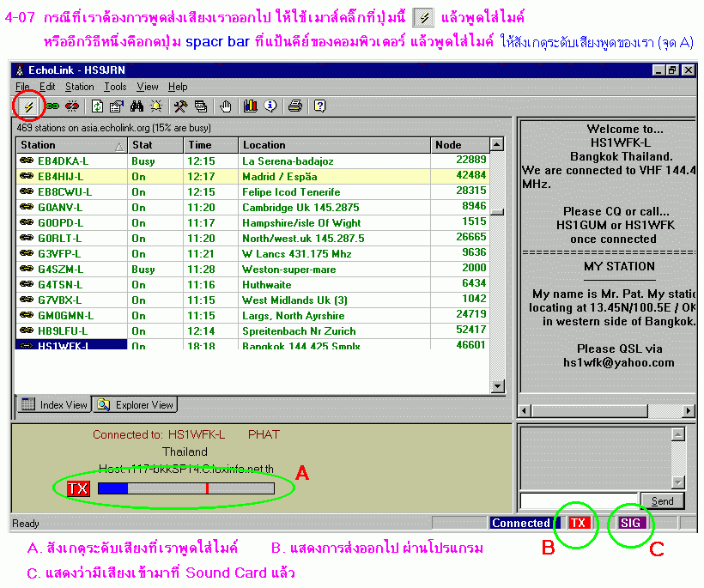Toggle busy status with the hand icon
This screenshot has height=588, width=704.
click(x=226, y=106)
